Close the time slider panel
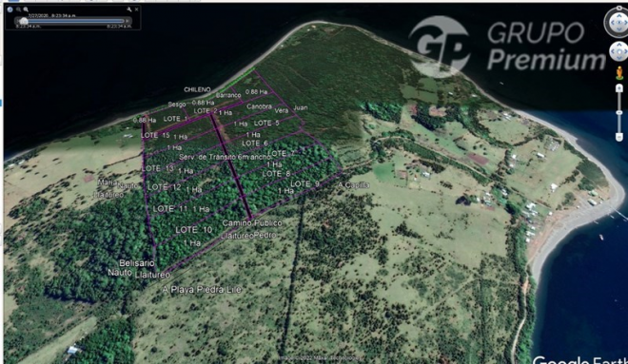The height and width of the screenshot is (364, 628). coord(137,10)
